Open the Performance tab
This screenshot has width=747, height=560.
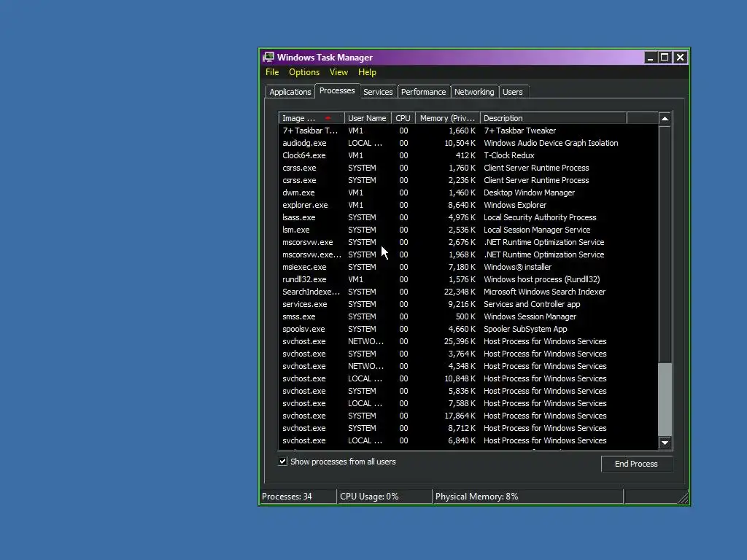[x=423, y=92]
